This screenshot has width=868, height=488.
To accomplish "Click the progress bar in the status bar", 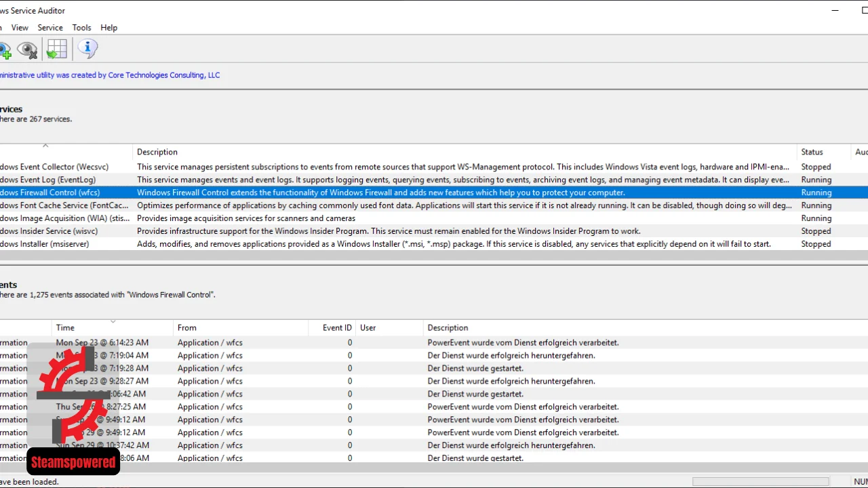I will tap(760, 482).
